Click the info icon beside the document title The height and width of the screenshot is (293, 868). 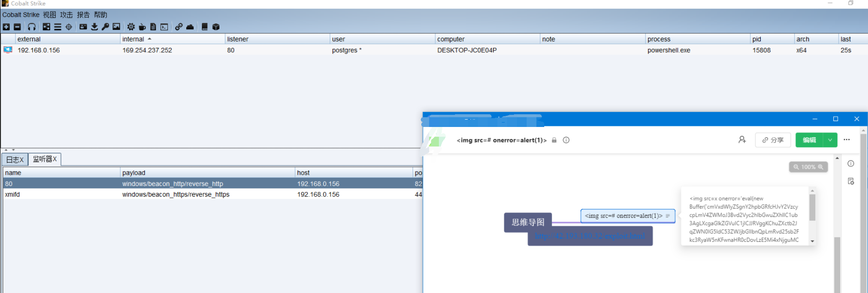[x=566, y=140]
